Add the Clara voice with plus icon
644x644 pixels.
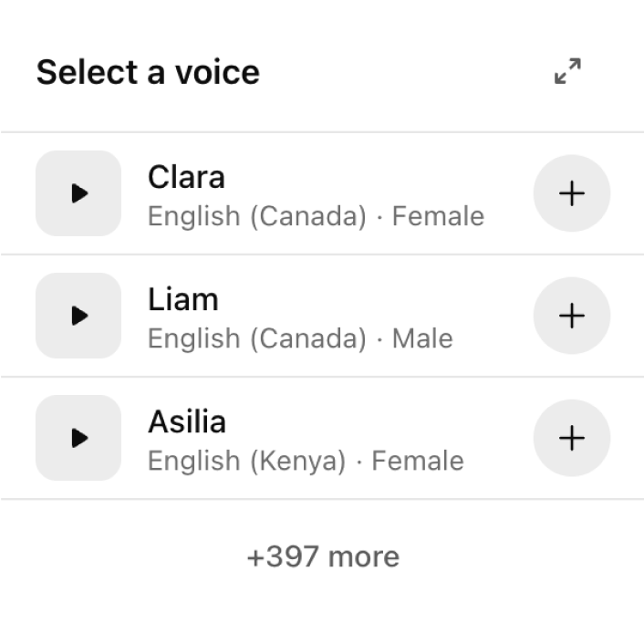pos(571,193)
